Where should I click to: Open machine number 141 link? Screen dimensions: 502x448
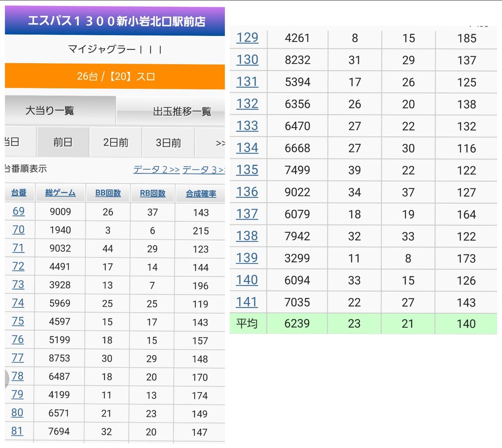coord(247,302)
